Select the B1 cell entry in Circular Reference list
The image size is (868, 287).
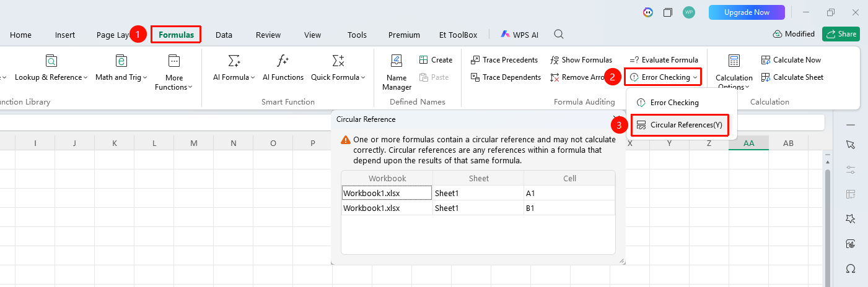(569, 208)
